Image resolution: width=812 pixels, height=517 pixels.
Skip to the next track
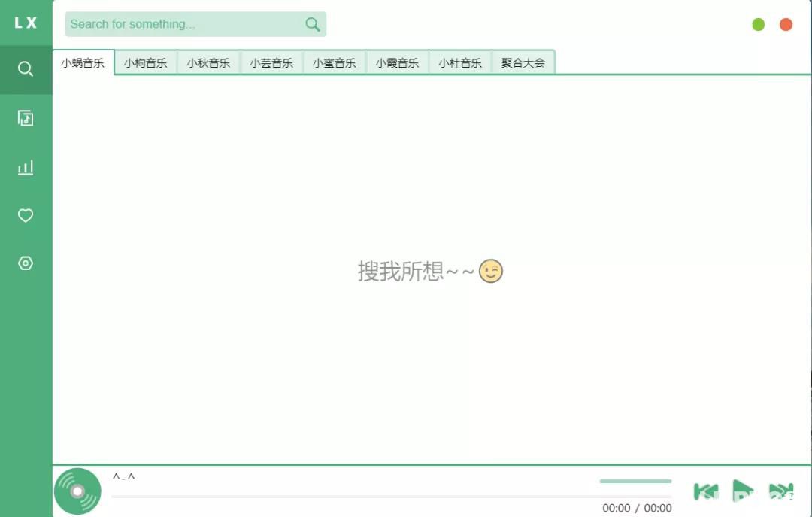click(781, 491)
